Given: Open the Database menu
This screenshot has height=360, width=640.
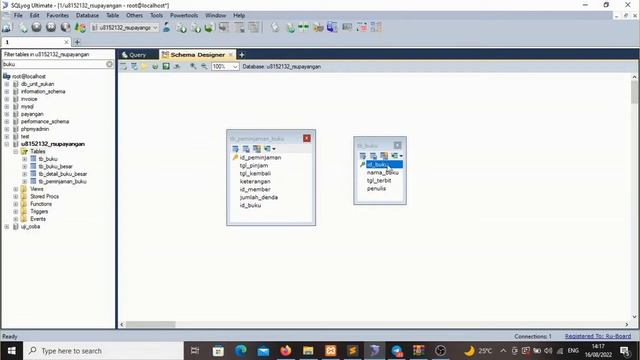Looking at the screenshot, I should 87,15.
